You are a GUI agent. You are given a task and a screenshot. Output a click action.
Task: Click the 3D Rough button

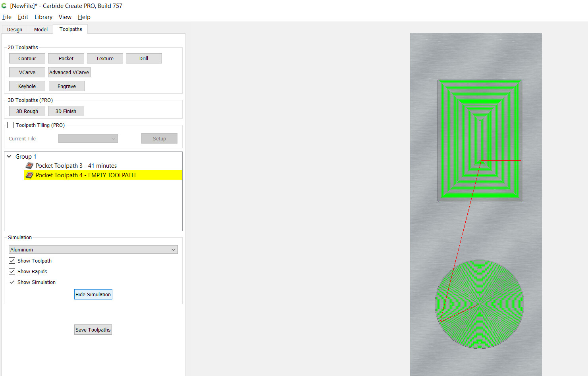(27, 111)
